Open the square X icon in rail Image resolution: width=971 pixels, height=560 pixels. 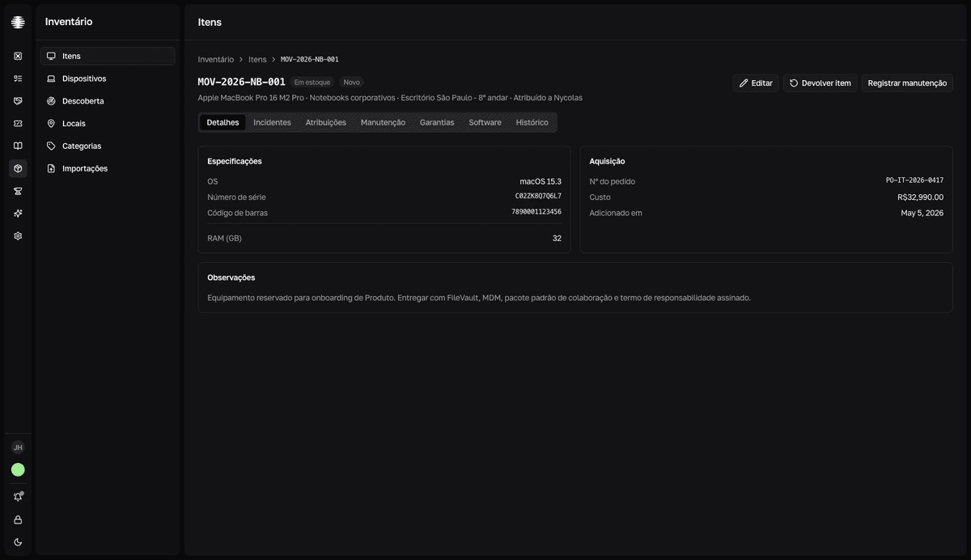pos(18,56)
